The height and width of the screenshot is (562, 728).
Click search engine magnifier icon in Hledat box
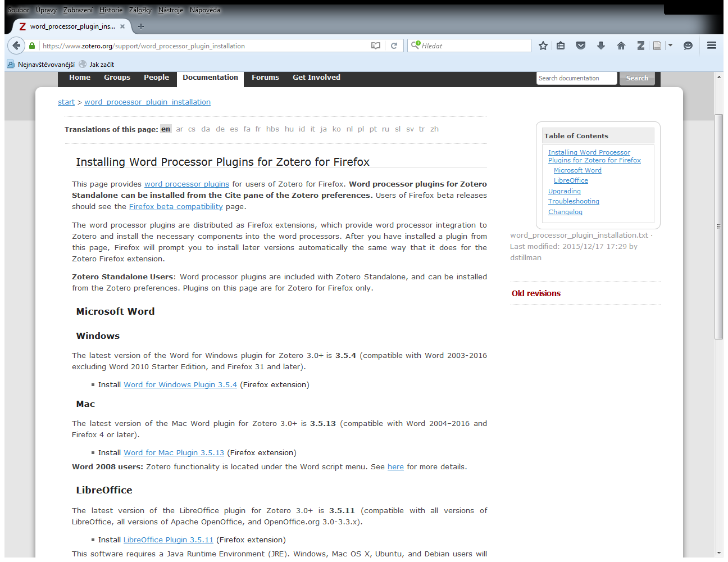tap(415, 46)
